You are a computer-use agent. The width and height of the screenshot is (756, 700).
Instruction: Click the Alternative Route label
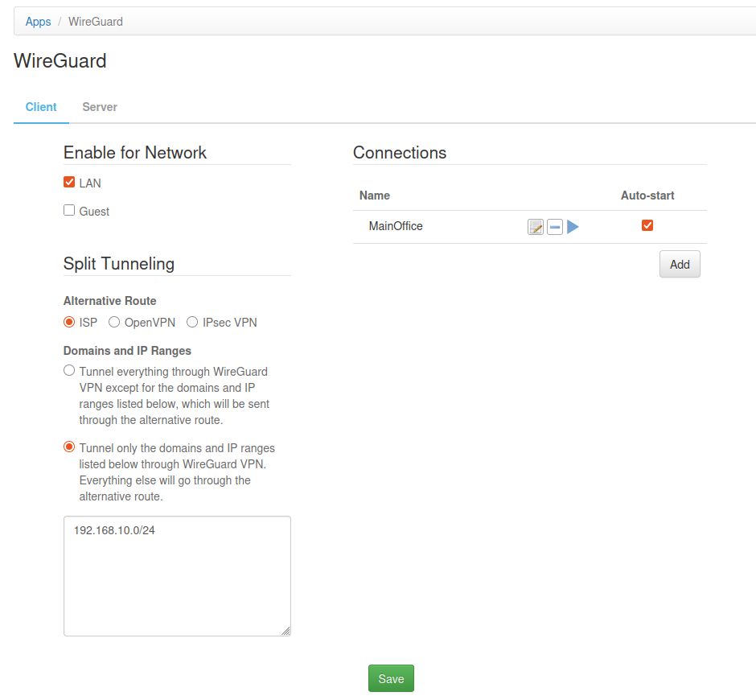(x=110, y=301)
